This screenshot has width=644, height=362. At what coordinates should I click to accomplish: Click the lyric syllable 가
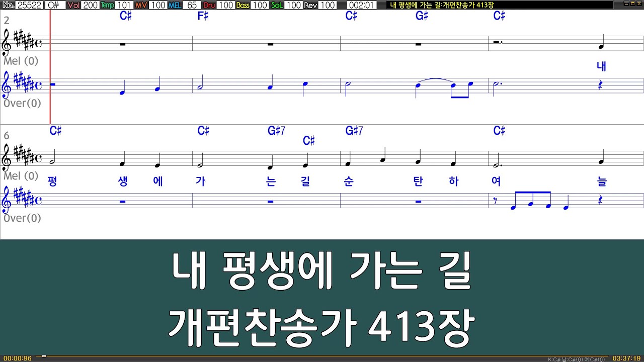[x=200, y=182]
